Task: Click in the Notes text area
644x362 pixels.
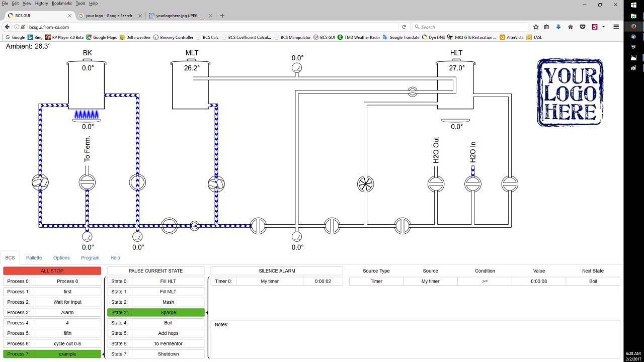Action: tap(415, 339)
